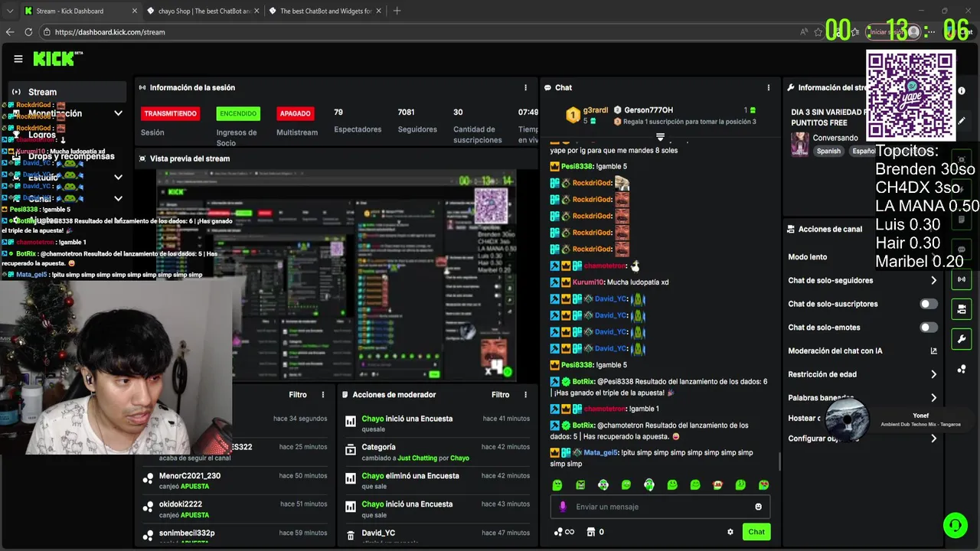Click the purple microphone icon in the message box
Viewport: 980px width, 551px height.
[563, 507]
